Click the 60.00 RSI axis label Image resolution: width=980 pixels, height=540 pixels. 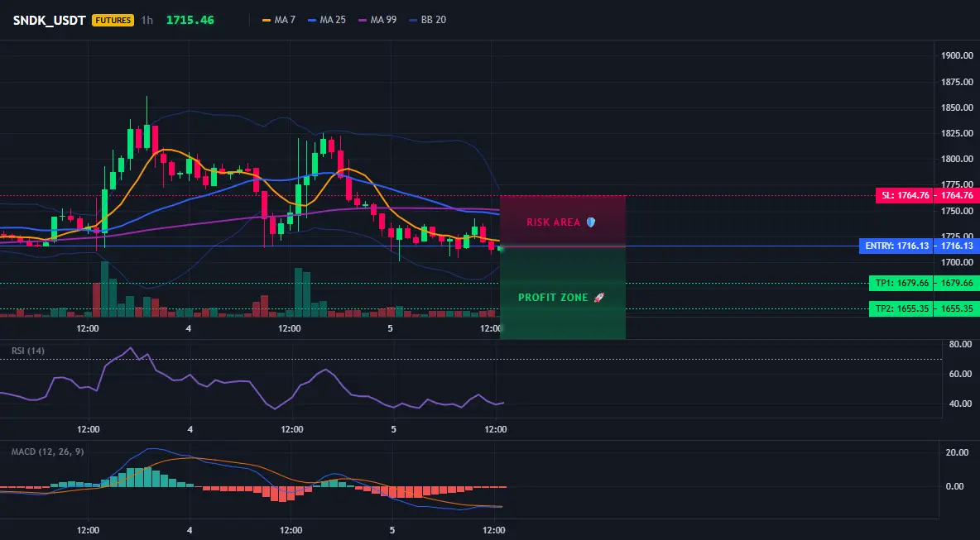coord(960,374)
